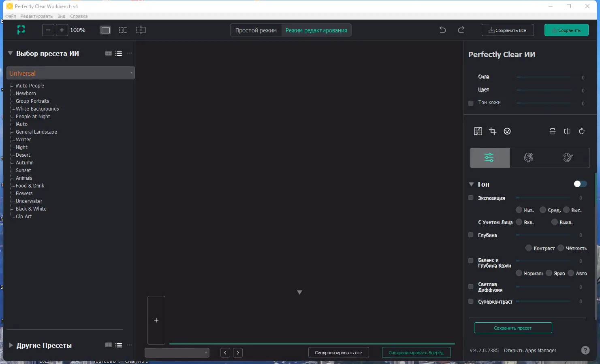Switch Другие Пресеты to grid view
Screen dimensions: 600x364
[x=109, y=345]
